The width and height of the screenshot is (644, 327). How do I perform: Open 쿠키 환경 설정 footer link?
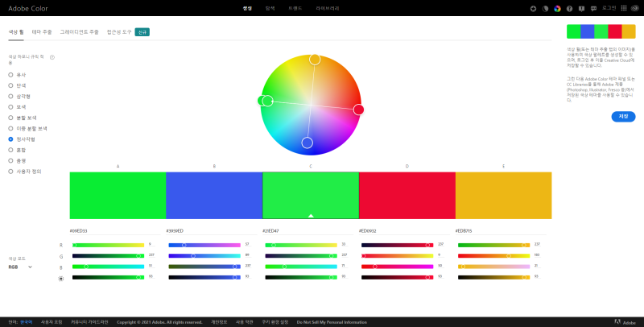[x=275, y=322]
